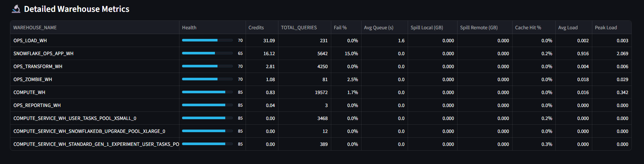Click the OPS_REPORTING_WH warehouse name
Image resolution: width=644 pixels, height=164 pixels.
tap(37, 106)
